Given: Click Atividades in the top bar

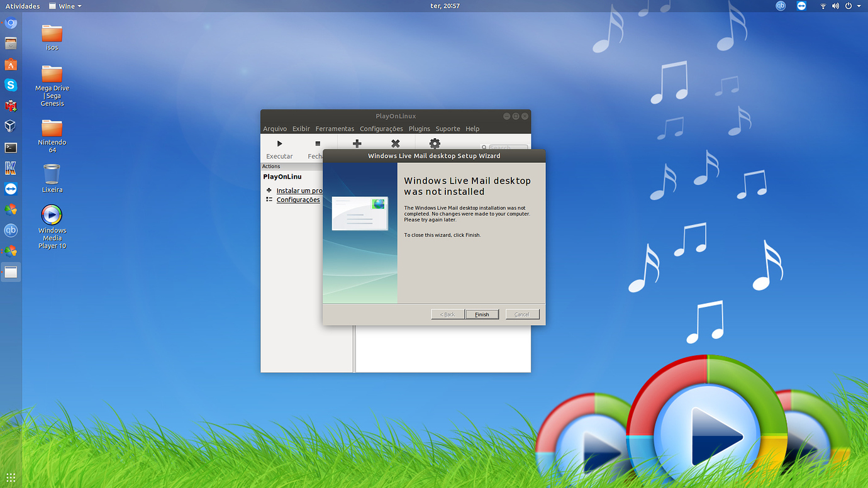Looking at the screenshot, I should click(23, 6).
